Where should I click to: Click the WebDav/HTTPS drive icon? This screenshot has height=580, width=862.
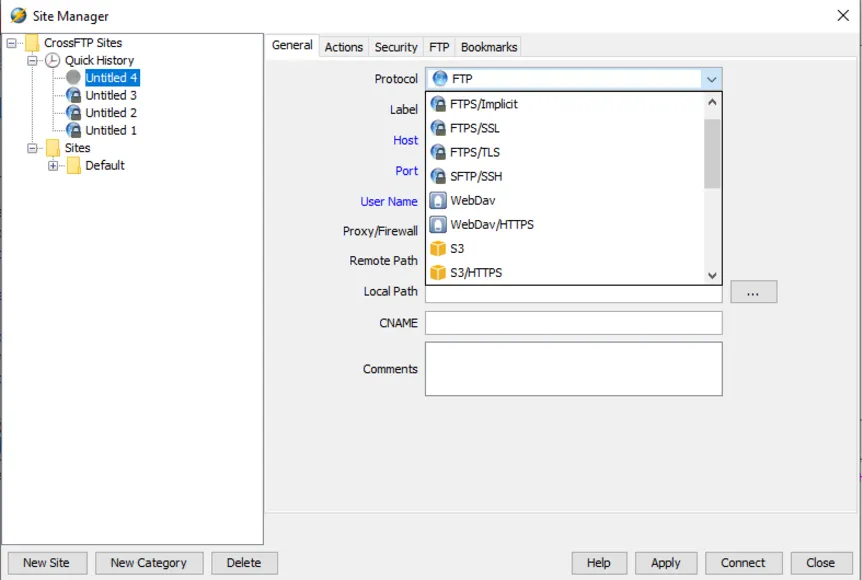[438, 225]
